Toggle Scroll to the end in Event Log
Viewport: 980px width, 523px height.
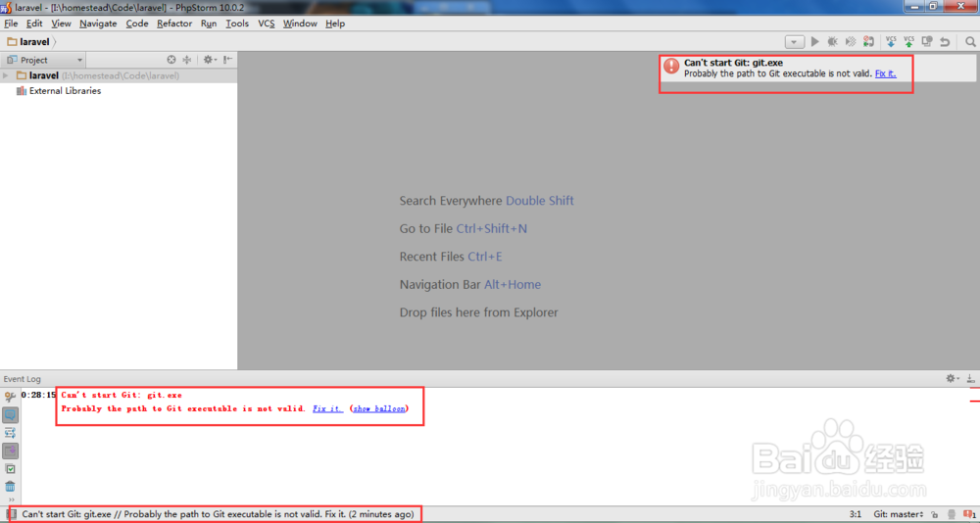click(x=11, y=451)
